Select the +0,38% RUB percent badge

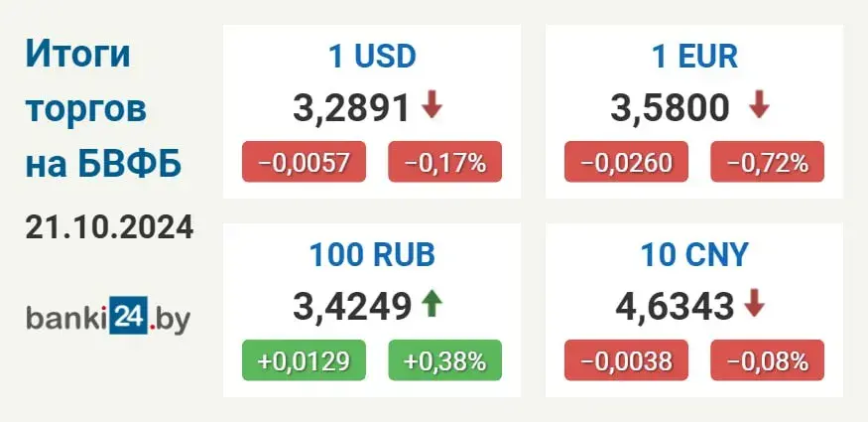coord(445,360)
